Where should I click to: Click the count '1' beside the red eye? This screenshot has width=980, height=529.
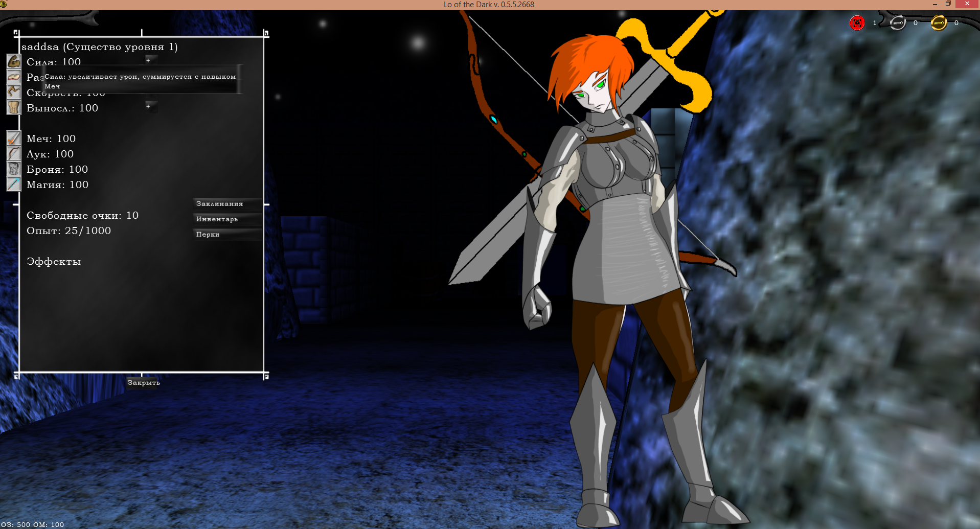875,23
